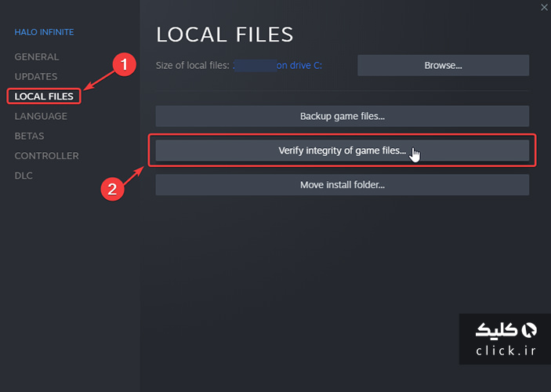
Task: Click Move install folder... button
Action: point(343,184)
